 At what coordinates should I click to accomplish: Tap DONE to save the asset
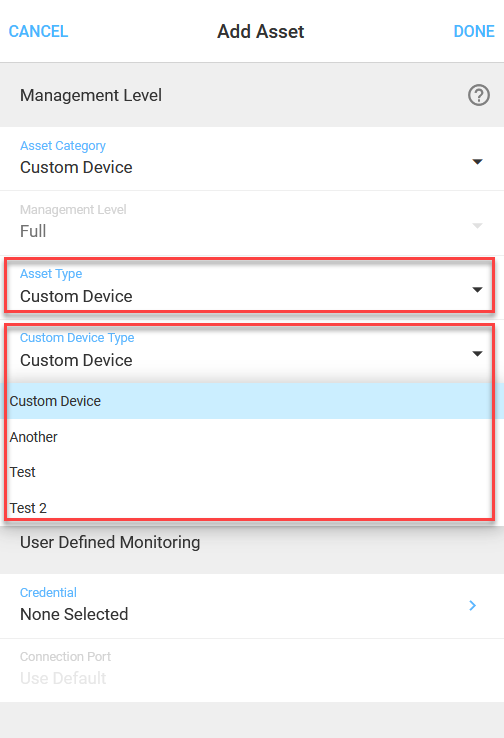click(474, 32)
